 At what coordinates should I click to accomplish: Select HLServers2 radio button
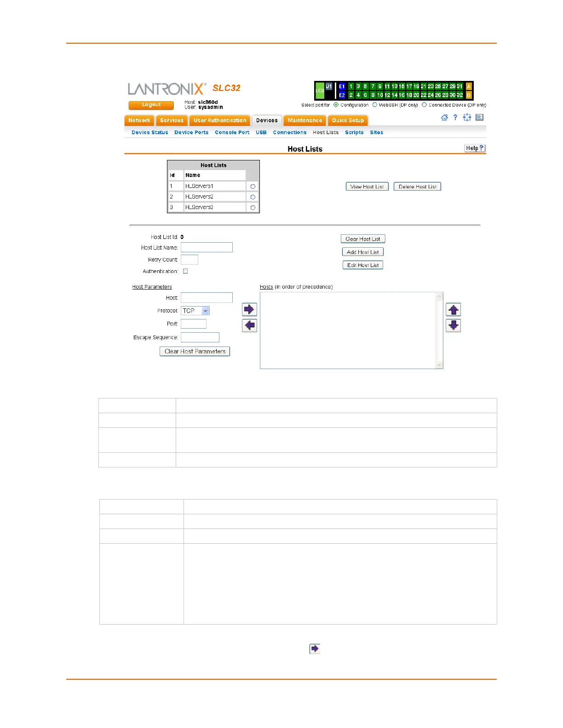point(253,197)
